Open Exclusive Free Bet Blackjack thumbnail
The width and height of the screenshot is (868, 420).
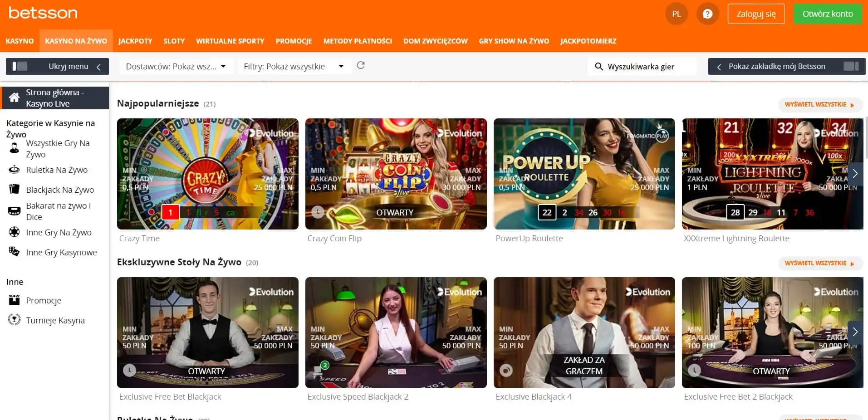pos(208,332)
